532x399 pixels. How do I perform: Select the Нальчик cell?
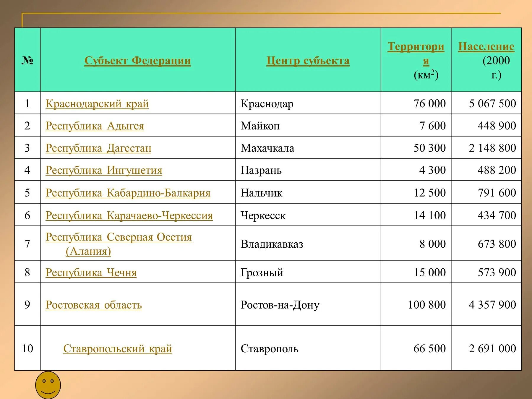pos(308,192)
